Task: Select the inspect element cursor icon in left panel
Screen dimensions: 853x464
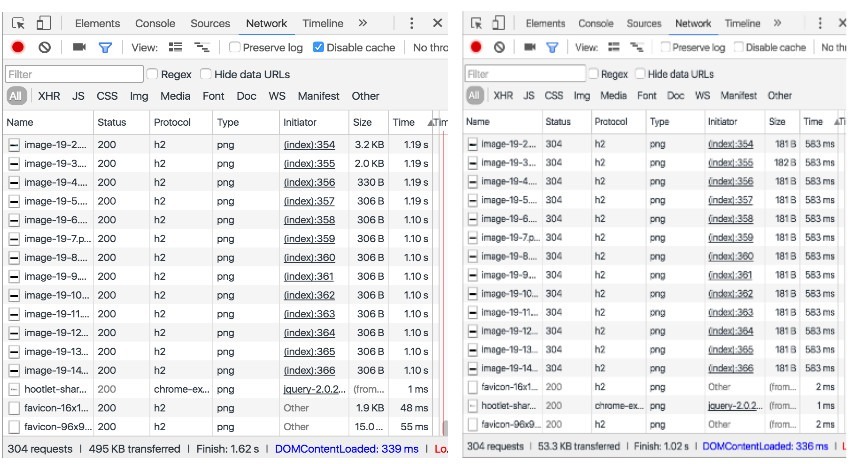Action: coord(17,23)
